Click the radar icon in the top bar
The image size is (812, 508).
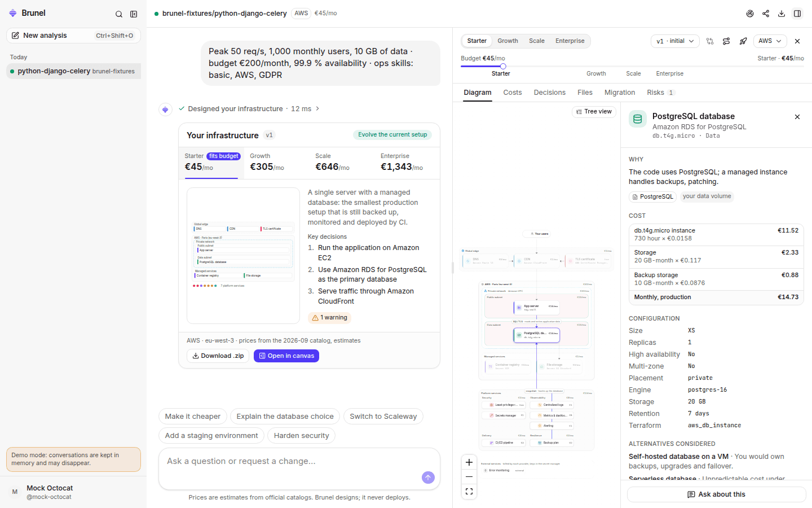pyautogui.click(x=750, y=14)
